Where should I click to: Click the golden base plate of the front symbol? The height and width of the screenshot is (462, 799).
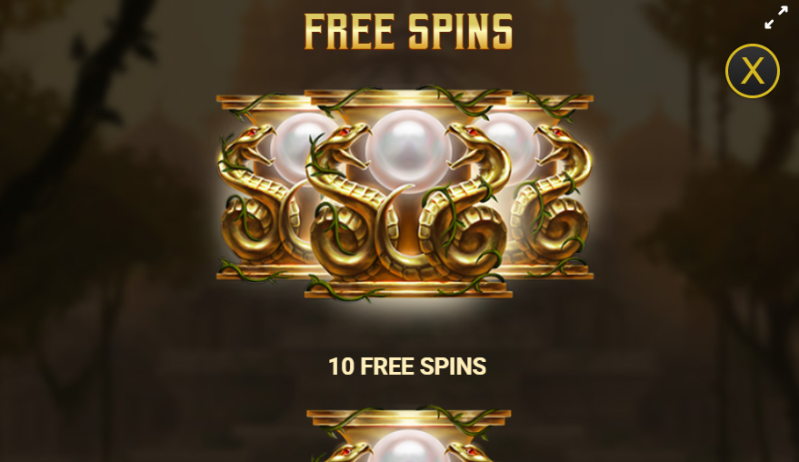click(408, 289)
